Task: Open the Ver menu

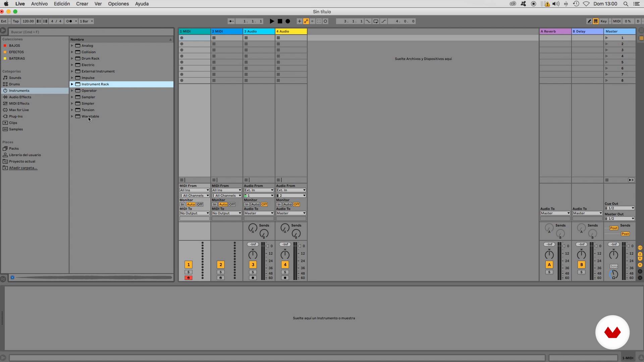Action: (x=98, y=4)
